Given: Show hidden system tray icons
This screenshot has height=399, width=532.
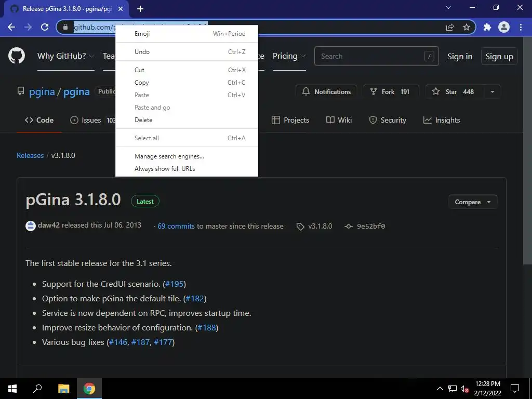Looking at the screenshot, I should (440, 389).
